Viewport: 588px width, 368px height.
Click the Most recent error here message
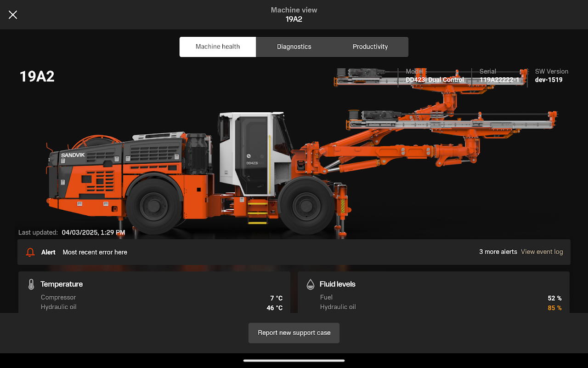click(x=95, y=252)
